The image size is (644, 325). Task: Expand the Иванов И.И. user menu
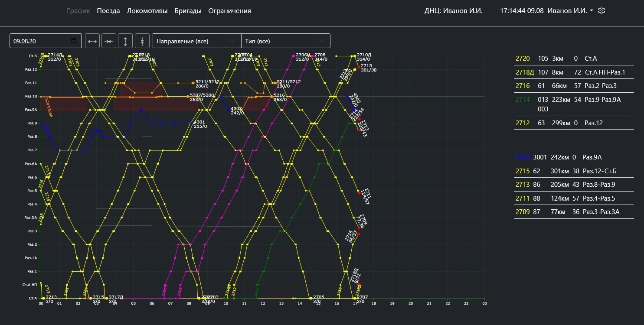[x=570, y=10]
